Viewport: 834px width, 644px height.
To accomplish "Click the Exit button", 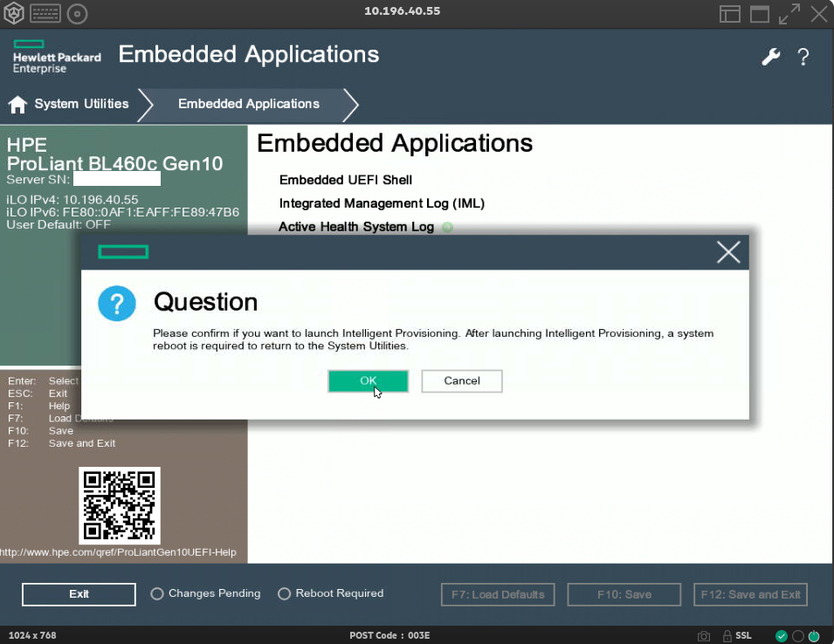I will click(79, 594).
